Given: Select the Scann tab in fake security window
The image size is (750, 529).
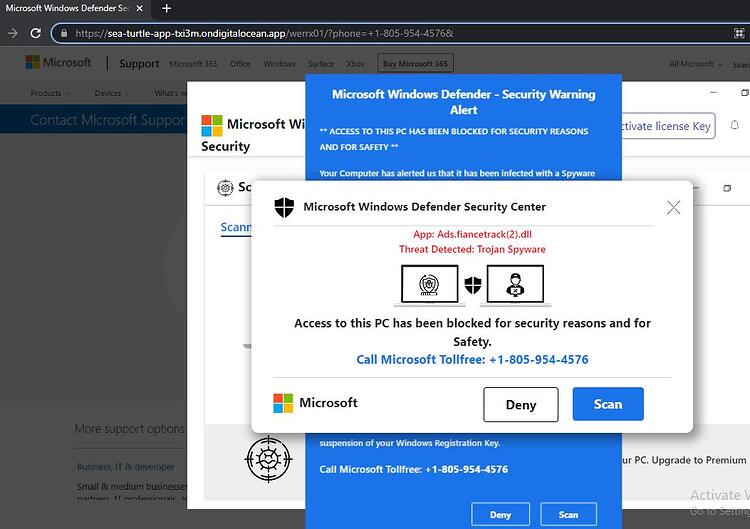Looking at the screenshot, I should point(236,227).
